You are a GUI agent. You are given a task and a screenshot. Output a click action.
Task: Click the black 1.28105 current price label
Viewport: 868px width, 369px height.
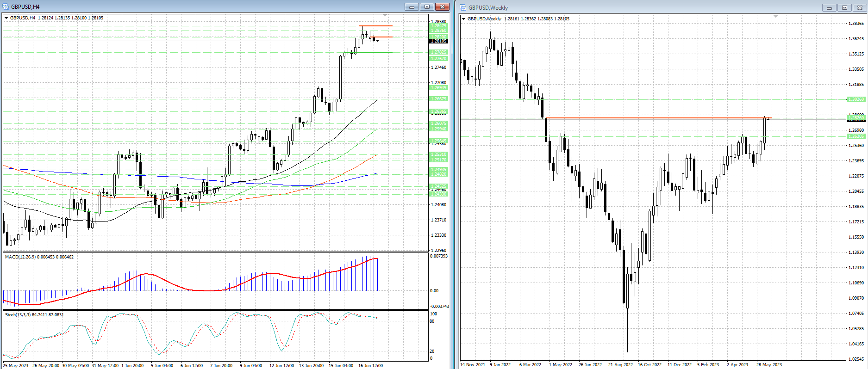point(439,41)
